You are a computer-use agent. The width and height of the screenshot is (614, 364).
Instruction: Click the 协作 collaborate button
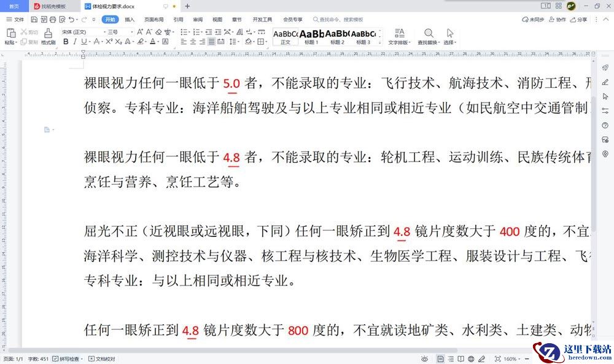[x=557, y=20]
